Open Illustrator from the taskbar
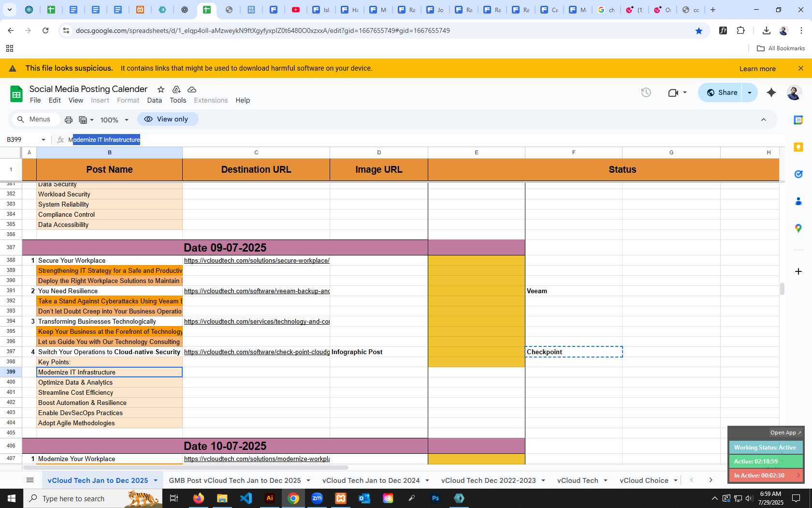The height and width of the screenshot is (508, 812). click(270, 498)
